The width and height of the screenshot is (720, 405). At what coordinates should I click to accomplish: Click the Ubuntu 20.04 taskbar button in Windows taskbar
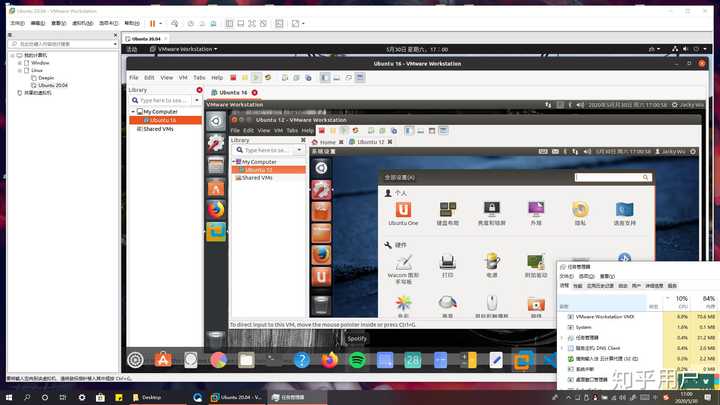click(x=236, y=398)
